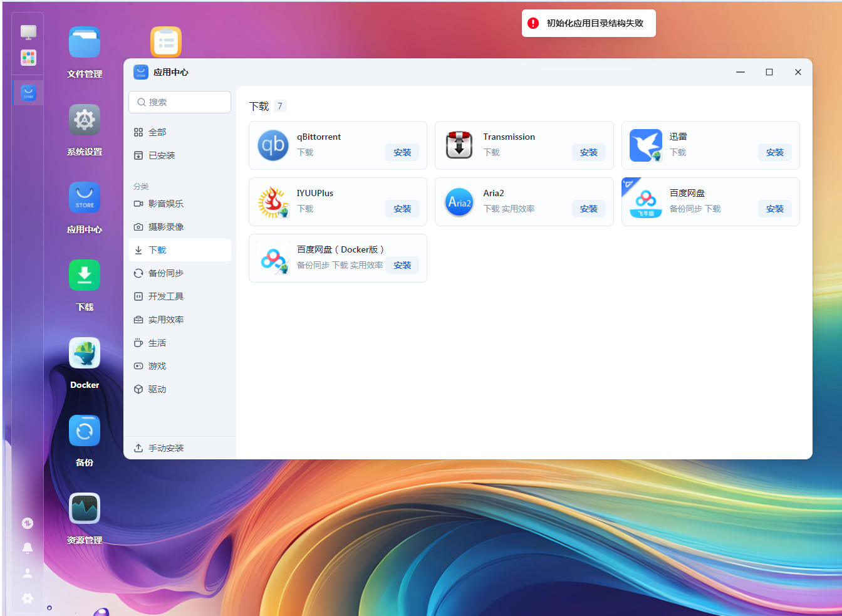Open the transfer tasks icon in dock
The width and height of the screenshot is (842, 616).
28,523
